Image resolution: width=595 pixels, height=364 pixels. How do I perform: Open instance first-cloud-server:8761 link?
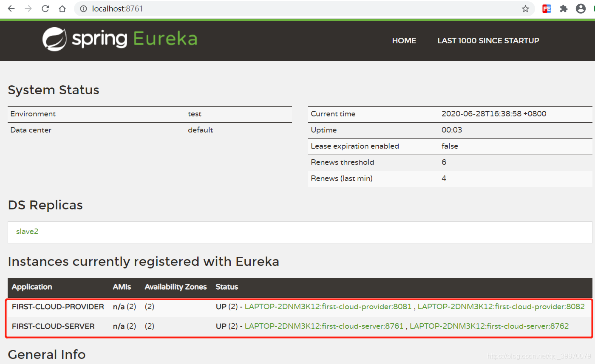[324, 326]
